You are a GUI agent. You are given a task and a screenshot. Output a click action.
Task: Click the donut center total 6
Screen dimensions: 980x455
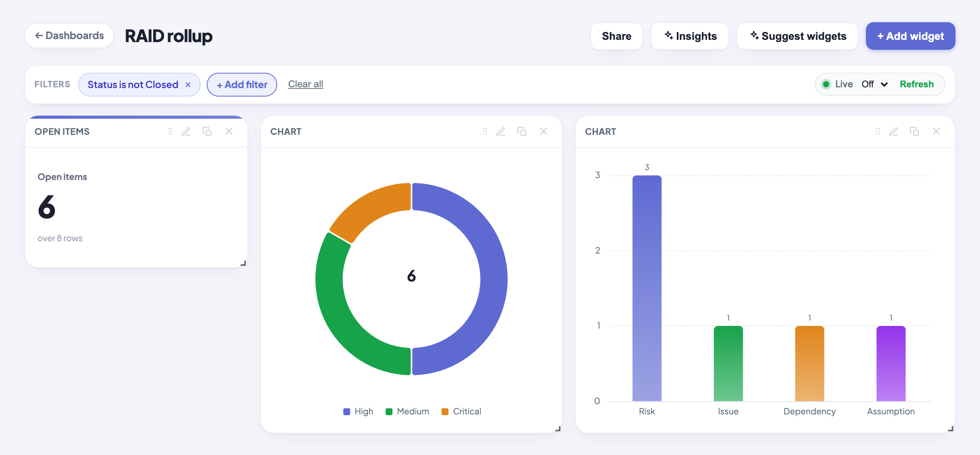tap(412, 276)
